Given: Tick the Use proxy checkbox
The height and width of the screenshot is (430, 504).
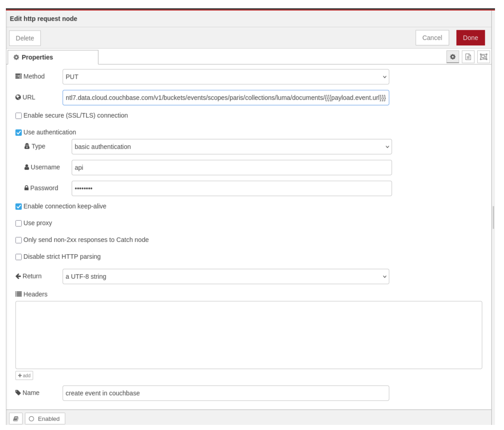Looking at the screenshot, I should coord(18,224).
